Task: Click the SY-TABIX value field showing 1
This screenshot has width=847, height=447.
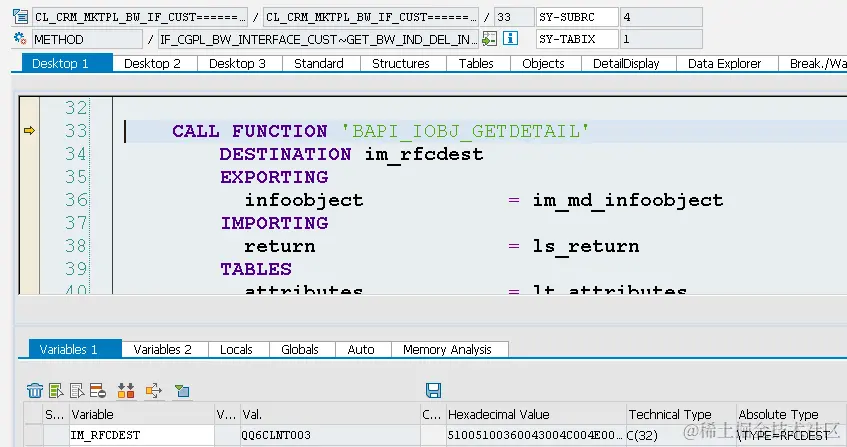Action: pyautogui.click(x=661, y=39)
